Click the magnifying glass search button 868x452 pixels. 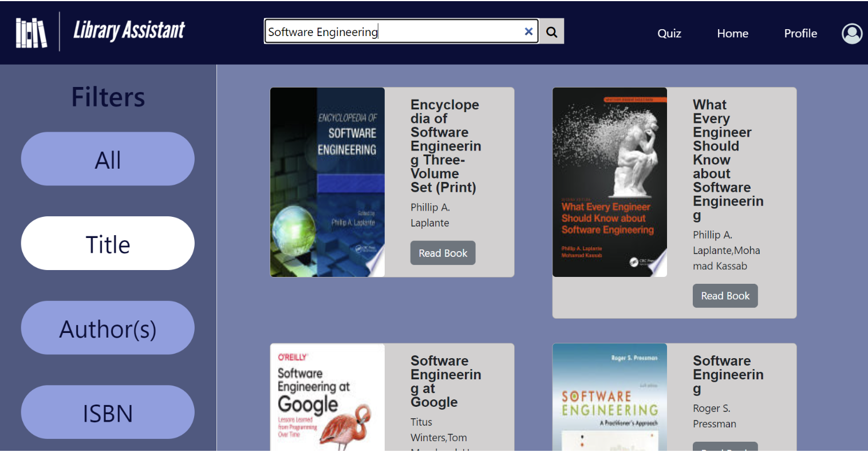point(551,31)
